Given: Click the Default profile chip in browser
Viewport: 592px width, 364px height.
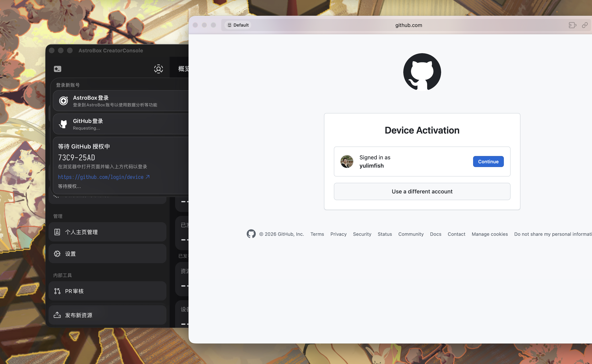Looking at the screenshot, I should coord(238,25).
